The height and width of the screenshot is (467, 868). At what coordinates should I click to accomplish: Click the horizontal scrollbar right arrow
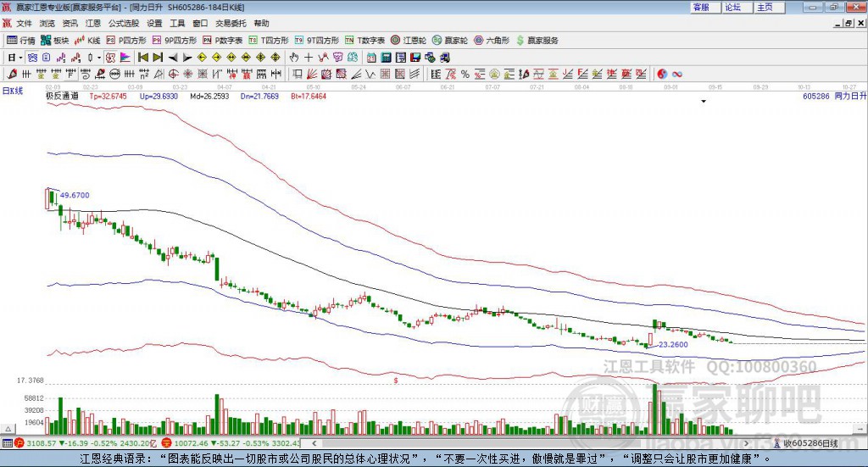coord(746,443)
